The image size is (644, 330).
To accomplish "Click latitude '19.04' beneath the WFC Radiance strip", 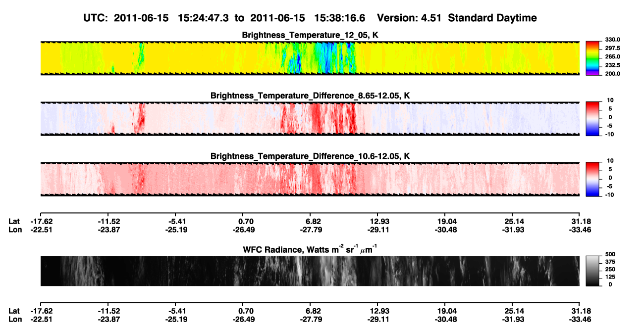I will 445,311.
